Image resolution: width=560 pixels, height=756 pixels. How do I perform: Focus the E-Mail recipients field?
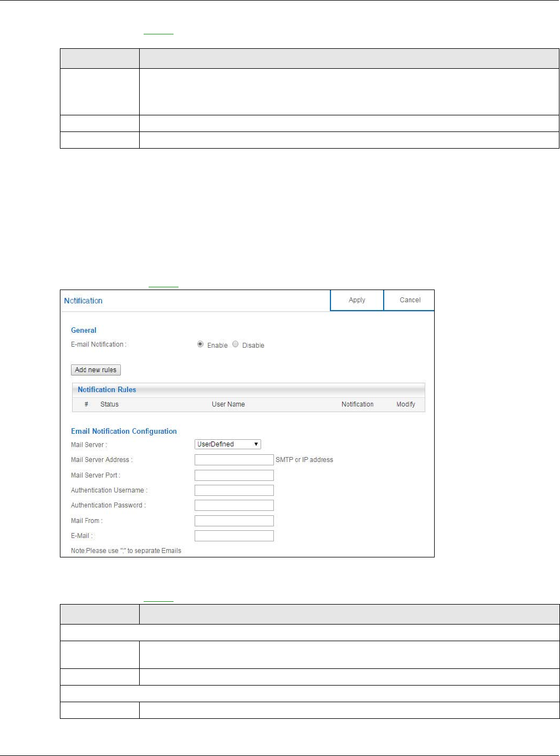[234, 536]
